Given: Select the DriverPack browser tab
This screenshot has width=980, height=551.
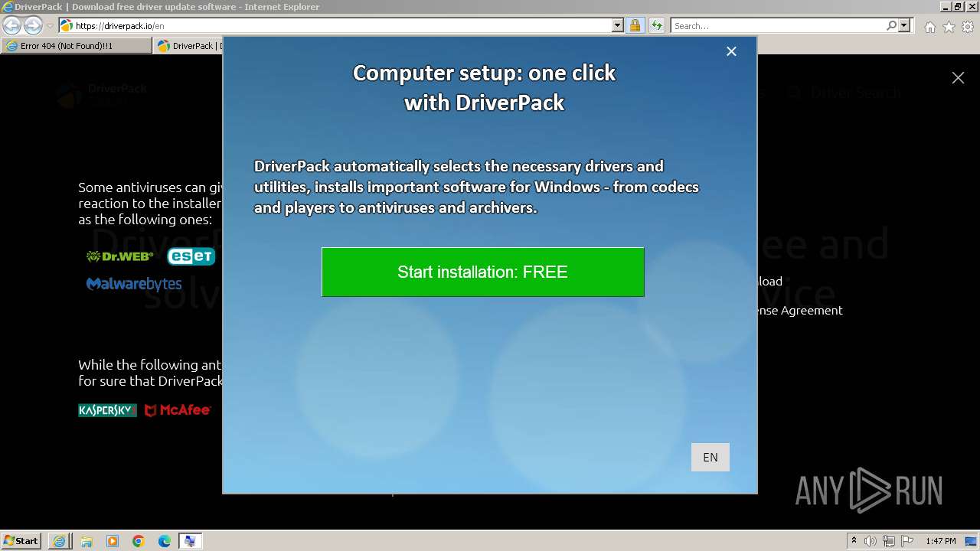Looking at the screenshot, I should [x=188, y=46].
